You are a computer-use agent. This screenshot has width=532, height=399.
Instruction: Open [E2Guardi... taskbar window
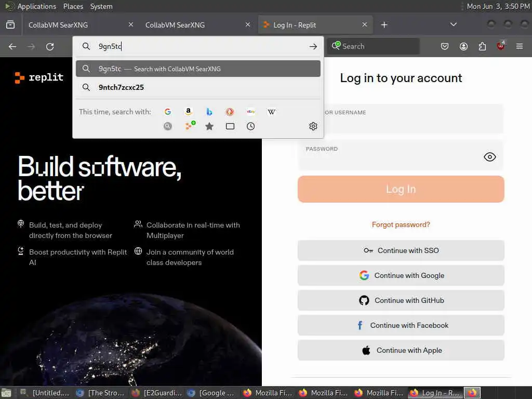156,393
